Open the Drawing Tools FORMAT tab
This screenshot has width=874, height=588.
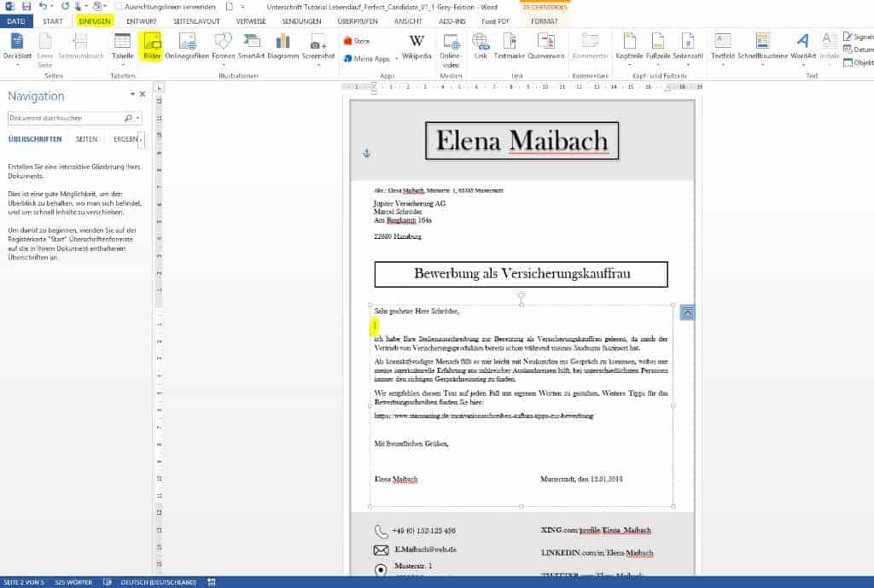544,21
